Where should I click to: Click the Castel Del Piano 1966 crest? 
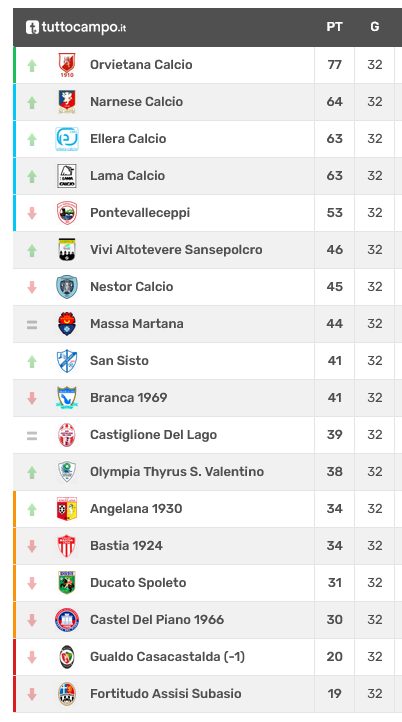click(x=67, y=620)
